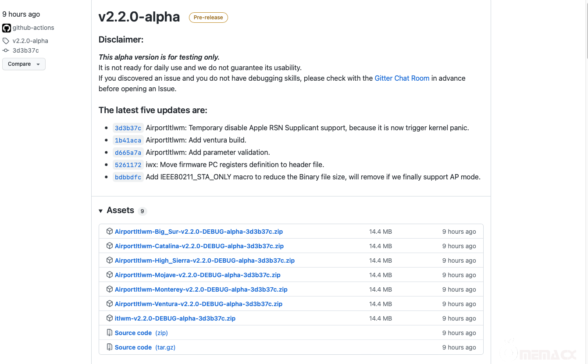Download AirportItlwm-Monterey DEBUG alpha zip

(201, 289)
